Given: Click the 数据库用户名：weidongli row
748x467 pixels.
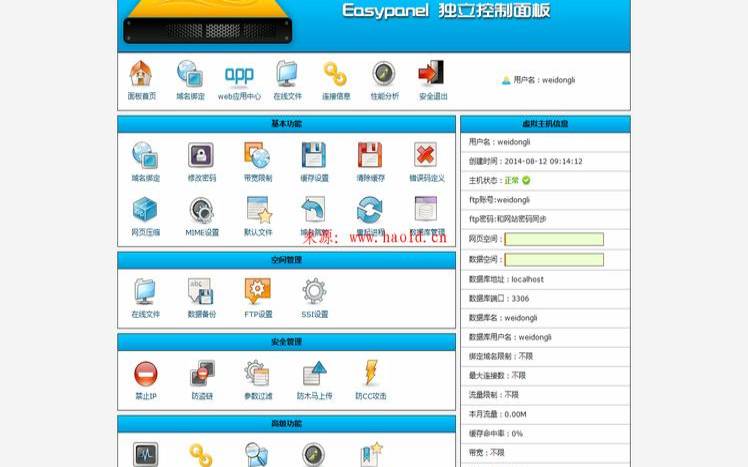Looking at the screenshot, I should click(x=545, y=337).
